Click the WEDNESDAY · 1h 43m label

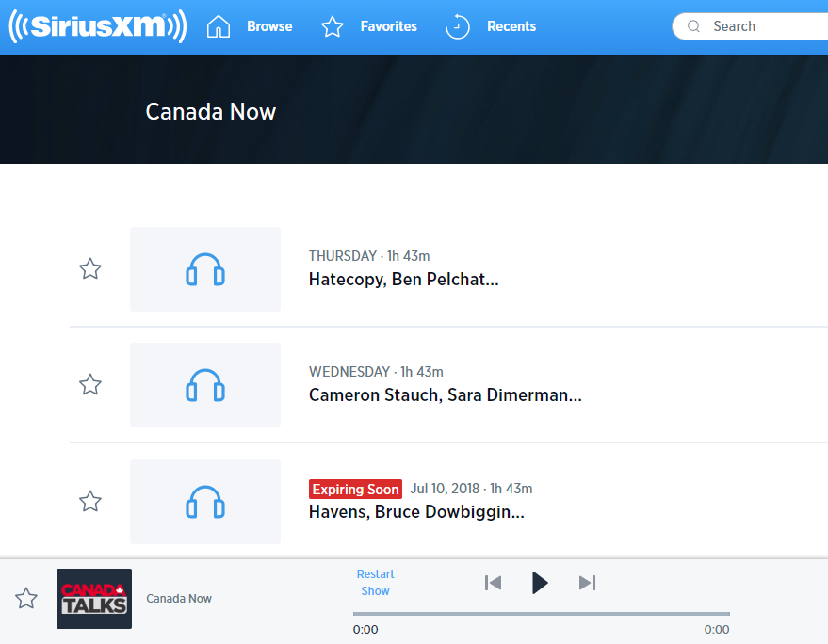(376, 372)
